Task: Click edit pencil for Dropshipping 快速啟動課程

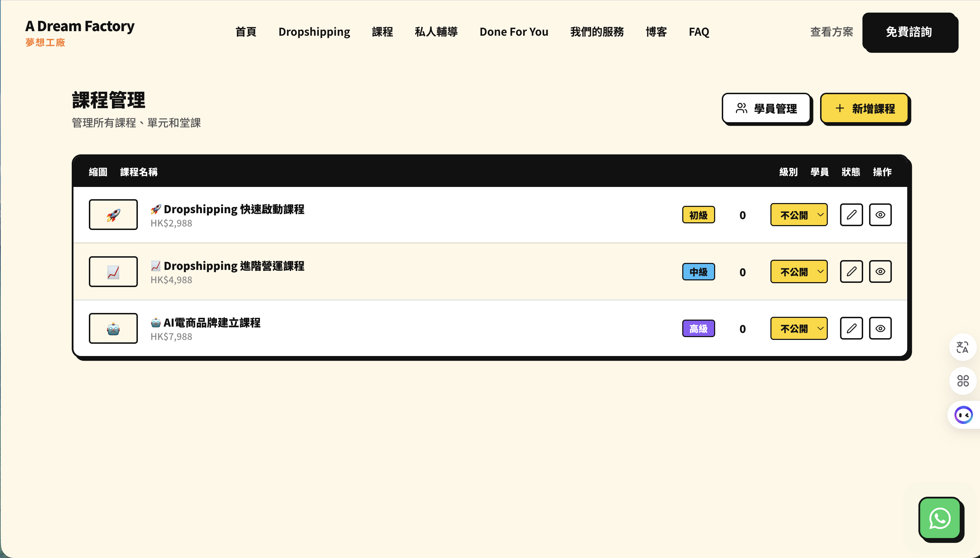Action: click(x=851, y=215)
